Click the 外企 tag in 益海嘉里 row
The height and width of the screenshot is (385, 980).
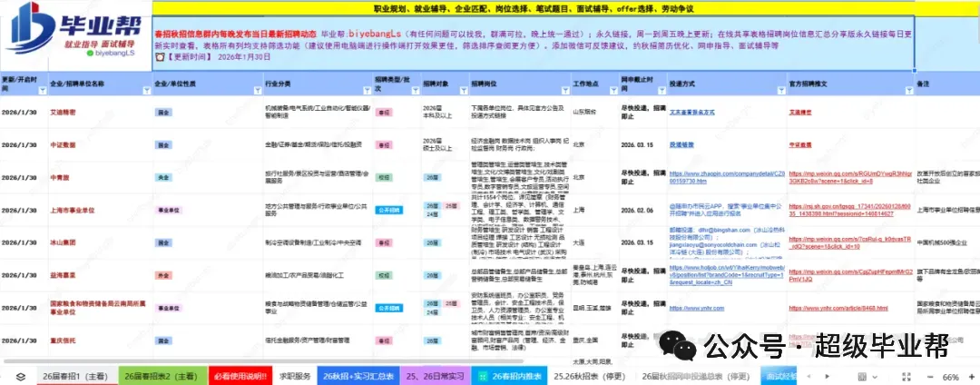[163, 275]
